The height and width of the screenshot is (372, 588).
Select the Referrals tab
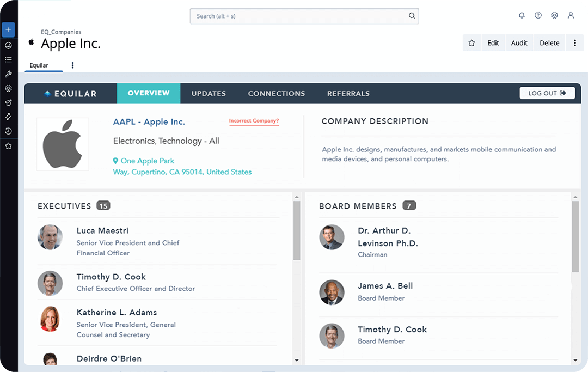[348, 93]
